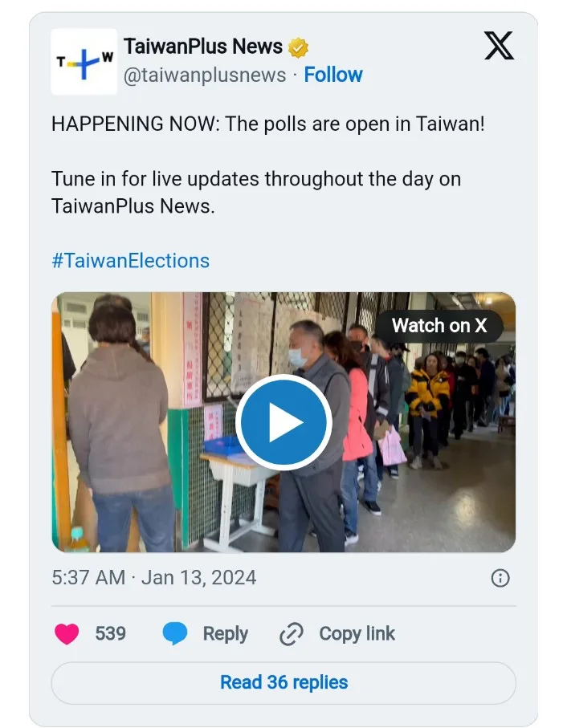Image resolution: width=567 pixels, height=728 pixels.
Task: Click the X logo icon
Action: pyautogui.click(x=500, y=46)
